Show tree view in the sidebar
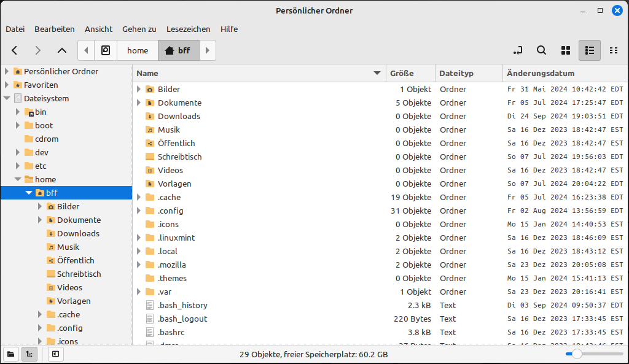Screen dimensions: 629x364 (29, 354)
